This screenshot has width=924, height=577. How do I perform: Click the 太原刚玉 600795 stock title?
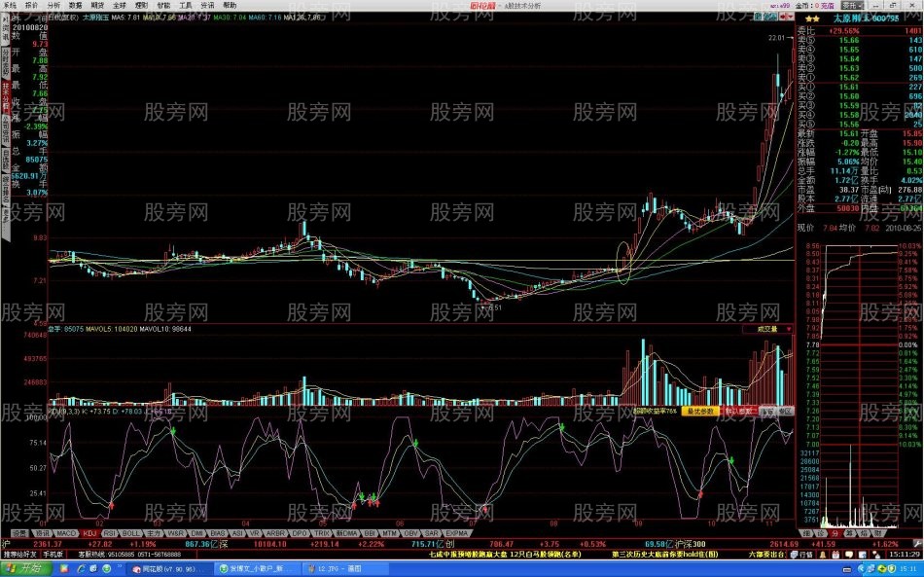[x=867, y=18]
